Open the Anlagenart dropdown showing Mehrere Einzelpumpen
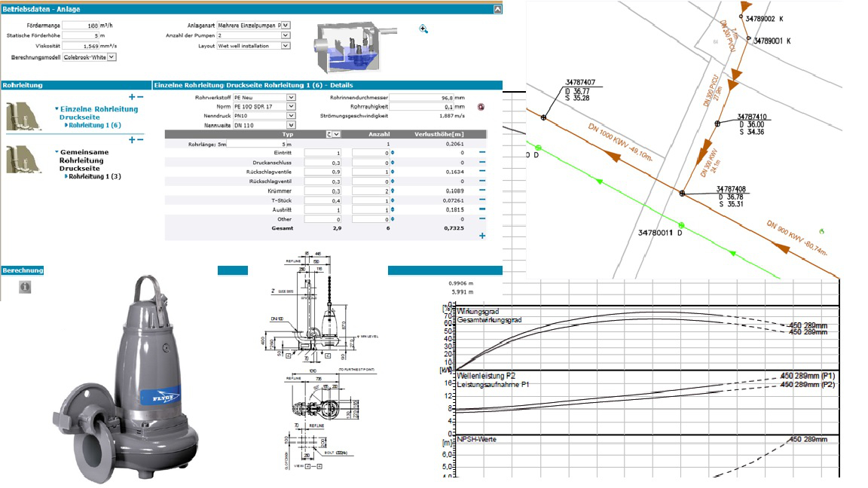Viewport: 868px width, 488px height. tap(287, 25)
